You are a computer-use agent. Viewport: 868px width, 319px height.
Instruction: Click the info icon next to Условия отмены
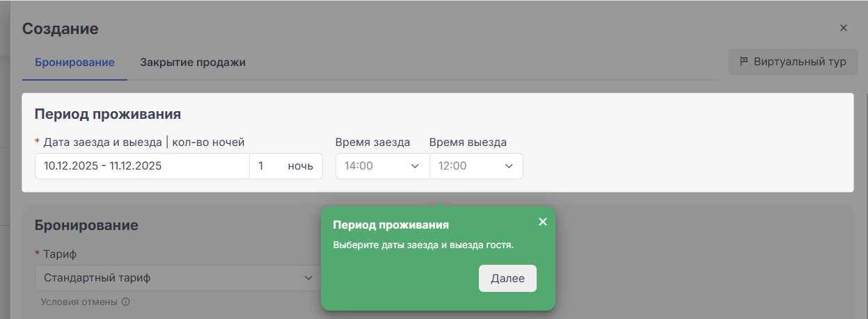(126, 302)
